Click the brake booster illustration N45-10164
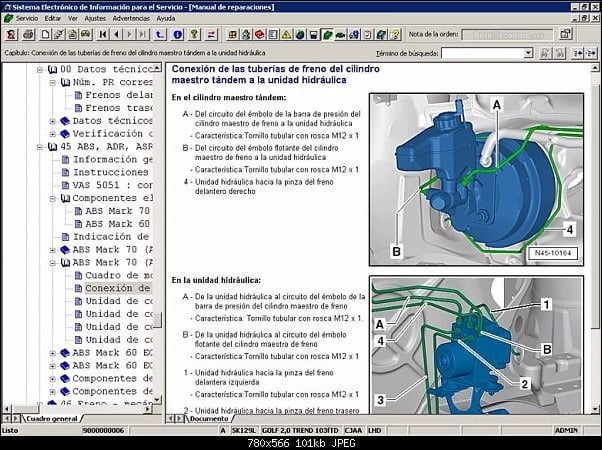The height and width of the screenshot is (450, 602). pyautogui.click(x=476, y=179)
